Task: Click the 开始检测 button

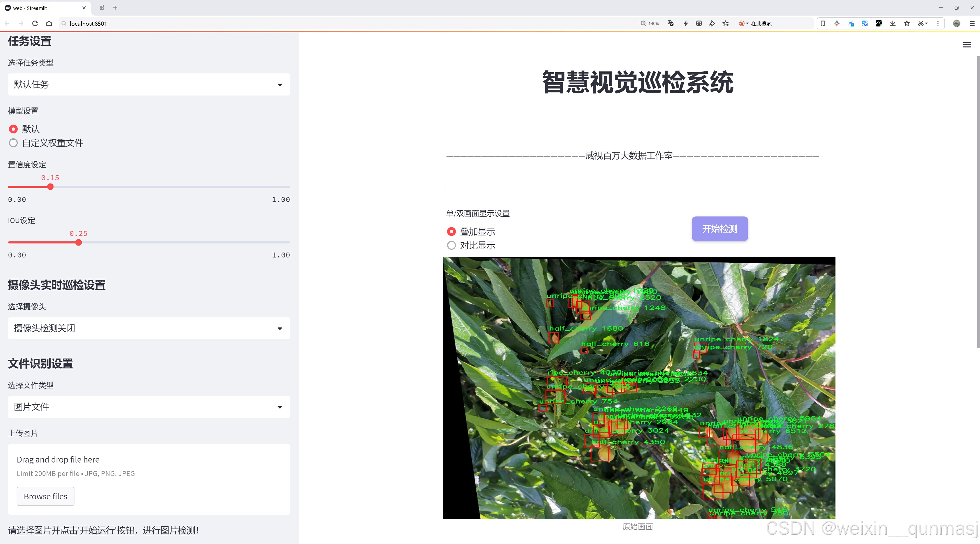Action: pyautogui.click(x=719, y=229)
